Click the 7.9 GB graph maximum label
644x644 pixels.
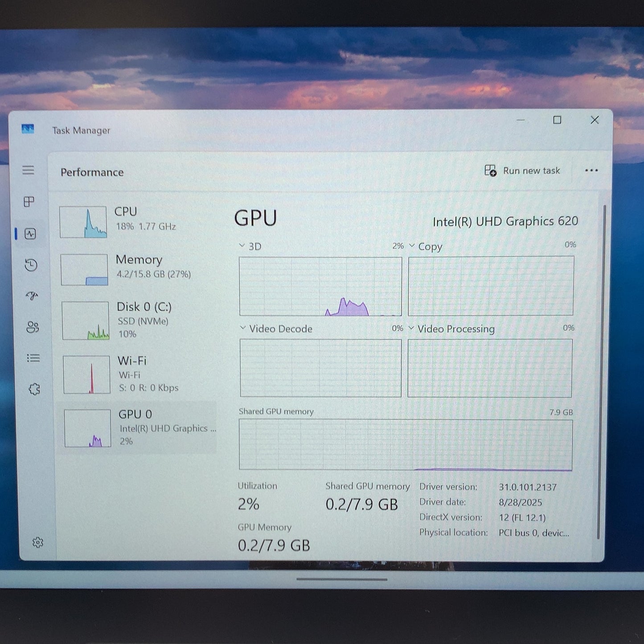[561, 412]
